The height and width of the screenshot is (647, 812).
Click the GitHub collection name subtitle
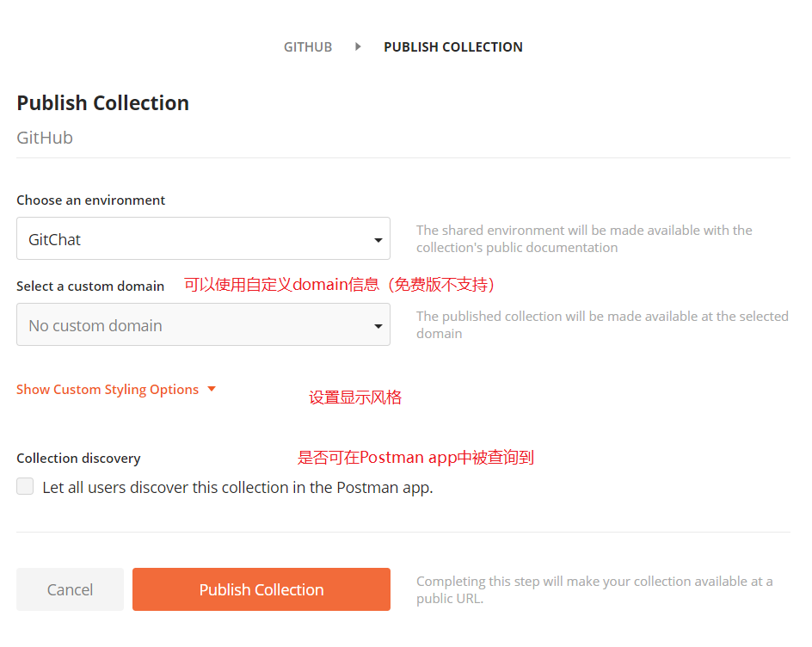45,138
